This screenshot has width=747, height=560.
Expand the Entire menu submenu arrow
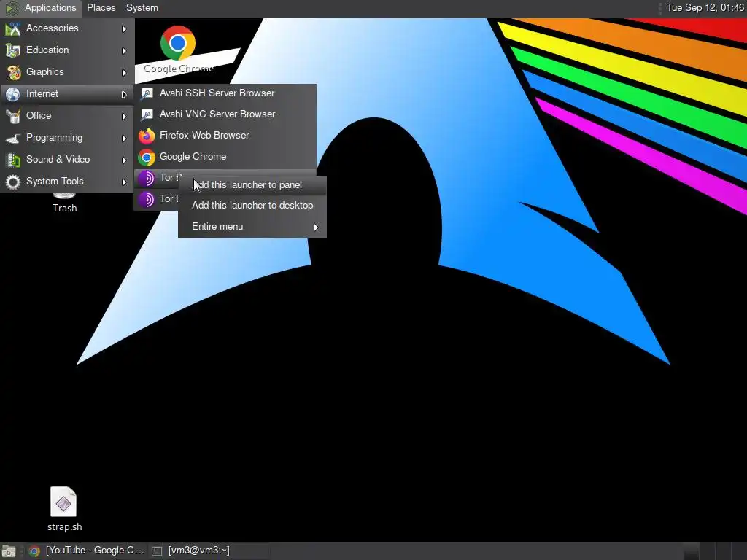click(316, 227)
